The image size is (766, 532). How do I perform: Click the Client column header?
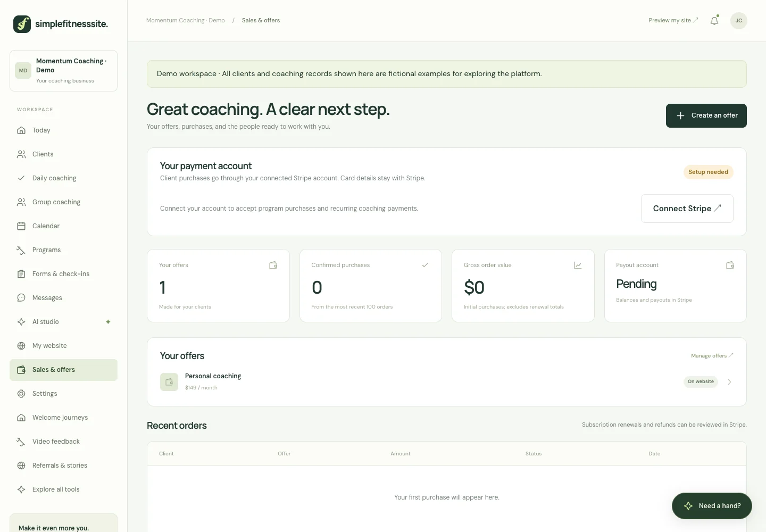pos(166,454)
